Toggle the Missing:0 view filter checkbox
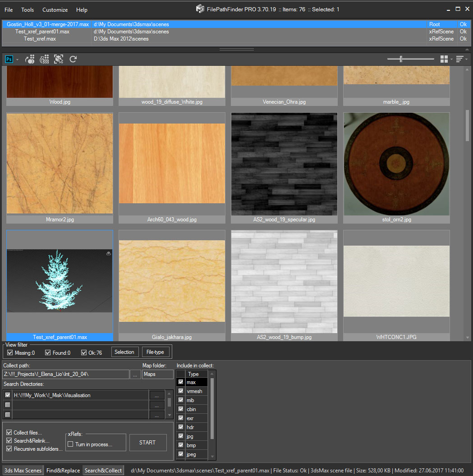The height and width of the screenshot is (476, 473). 10,352
